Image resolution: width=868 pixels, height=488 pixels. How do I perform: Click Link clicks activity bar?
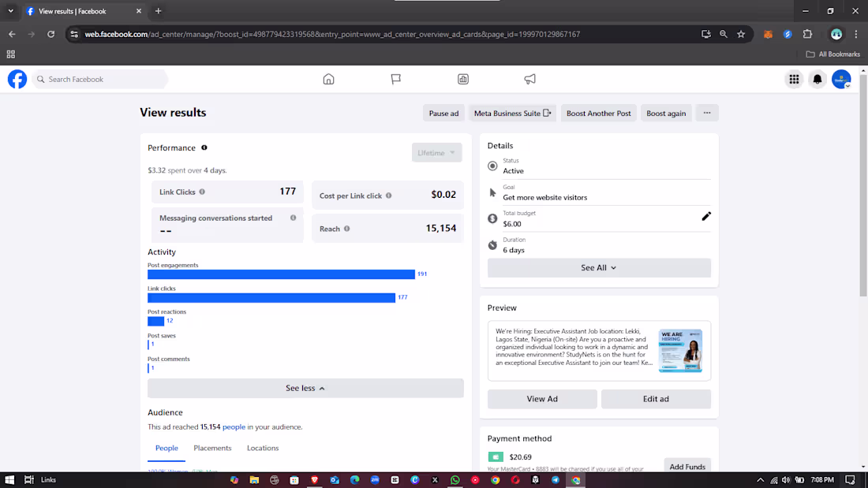click(271, 298)
